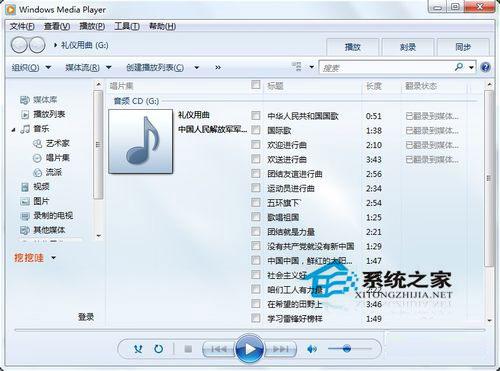Open the 挖挖哇 online store dropdown arrow
Image resolution: width=500 pixels, height=371 pixels.
coord(53,258)
